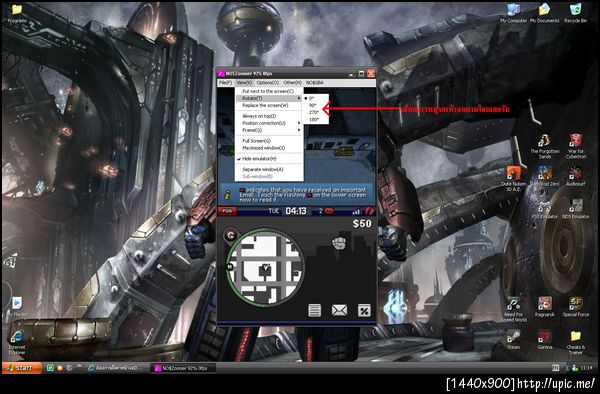Launch Need For Speed World shortcut
Screen dimensions: 600x394
tap(514, 309)
